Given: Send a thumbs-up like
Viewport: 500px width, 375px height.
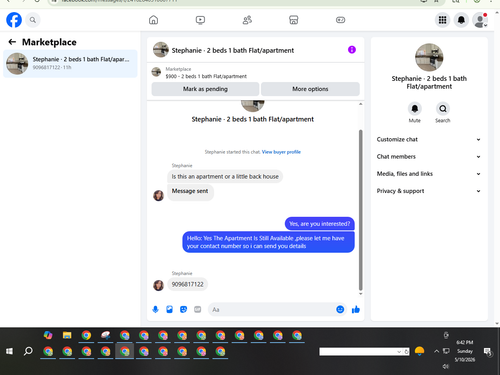Looking at the screenshot, I should (x=356, y=310).
